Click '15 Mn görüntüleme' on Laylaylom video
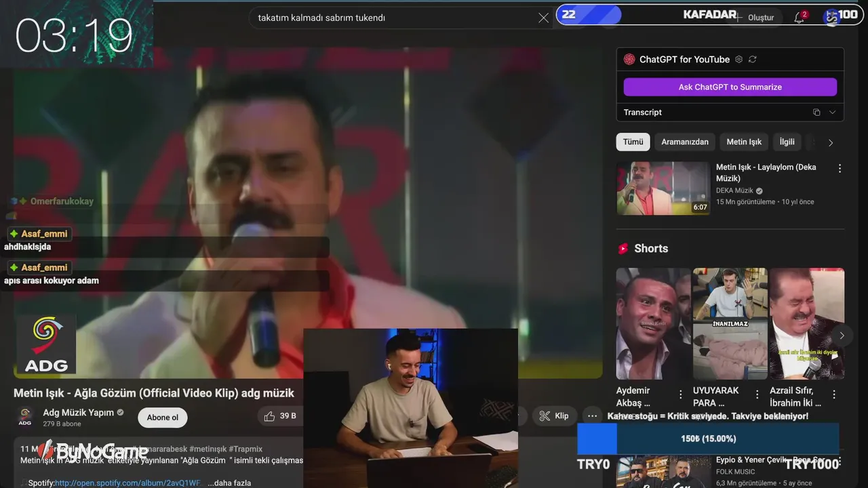This screenshot has height=488, width=868. point(745,202)
